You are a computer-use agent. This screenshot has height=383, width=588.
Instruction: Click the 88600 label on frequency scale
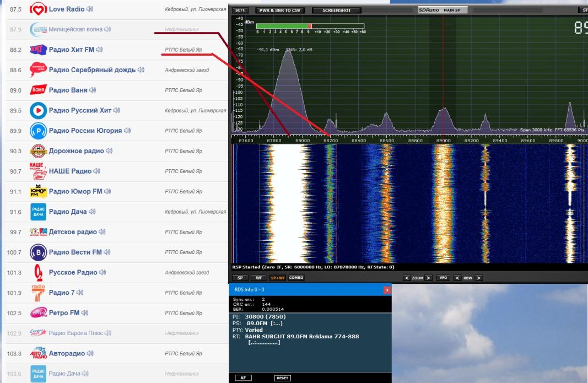pyautogui.click(x=387, y=141)
